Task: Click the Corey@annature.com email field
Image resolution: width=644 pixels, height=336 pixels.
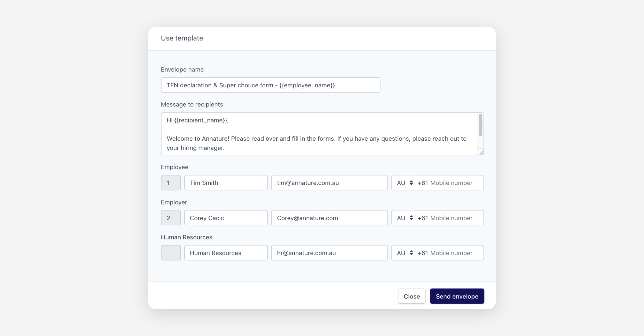Action: (329, 218)
